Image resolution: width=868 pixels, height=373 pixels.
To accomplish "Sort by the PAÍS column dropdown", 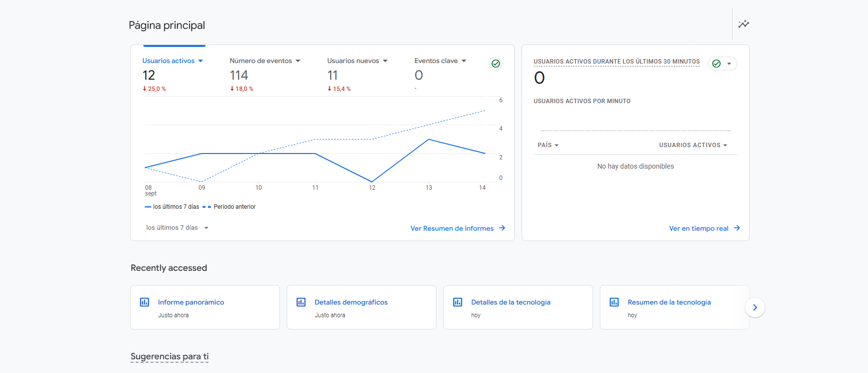I will click(548, 145).
